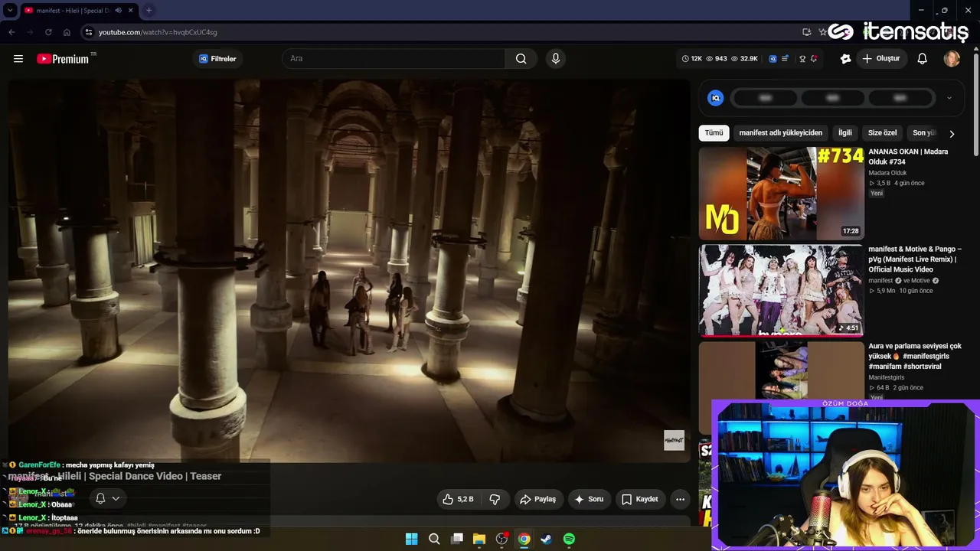
Task: Open Windows Start menu
Action: [x=411, y=539]
